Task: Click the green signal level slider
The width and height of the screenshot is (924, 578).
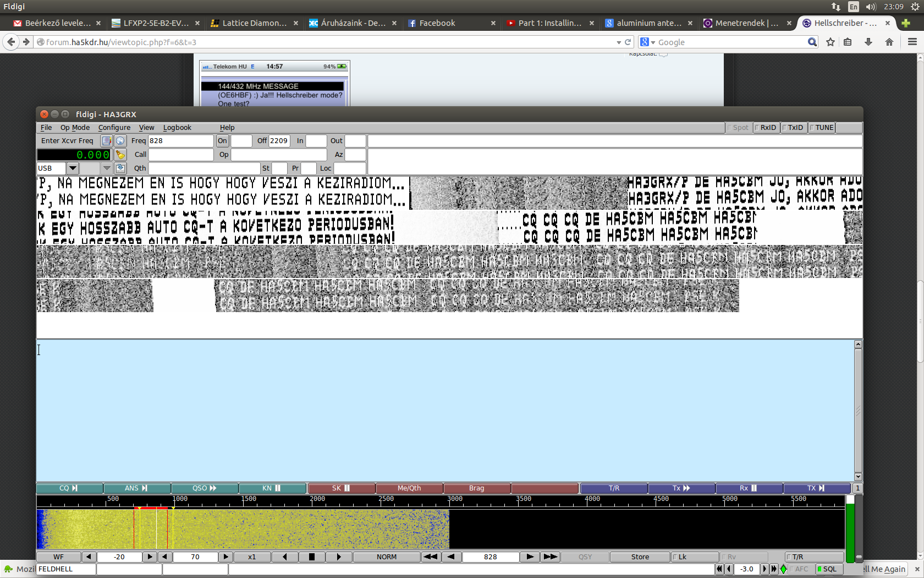Action: coord(850,531)
